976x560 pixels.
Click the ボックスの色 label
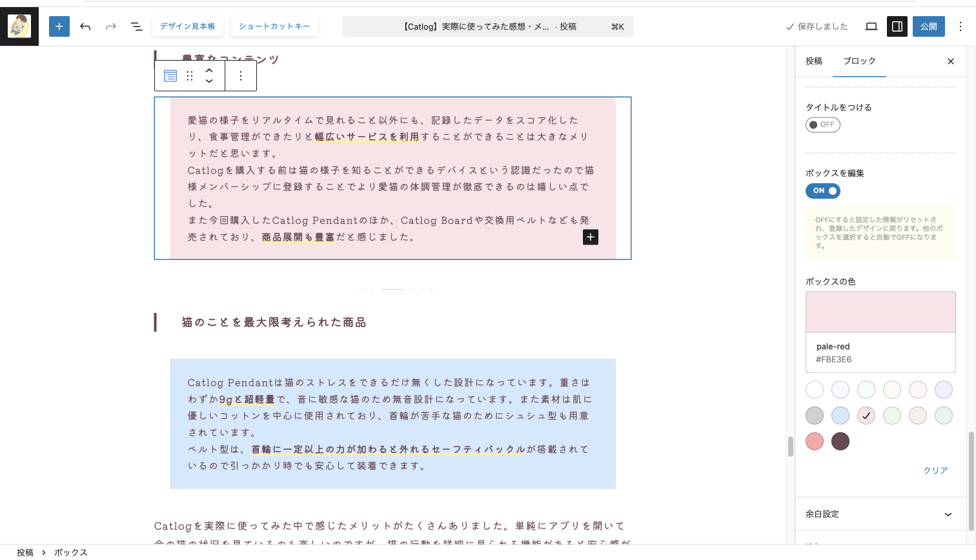(x=831, y=281)
